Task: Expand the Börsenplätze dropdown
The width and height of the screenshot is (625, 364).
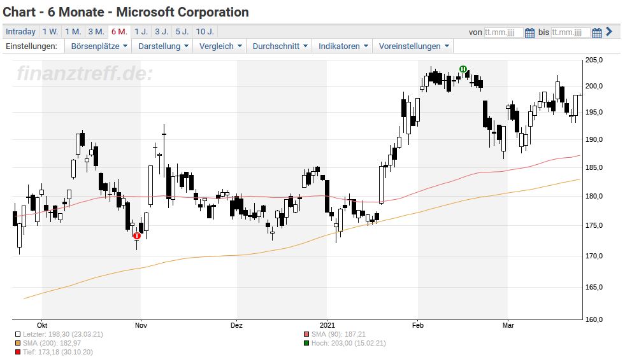Action: [x=99, y=46]
